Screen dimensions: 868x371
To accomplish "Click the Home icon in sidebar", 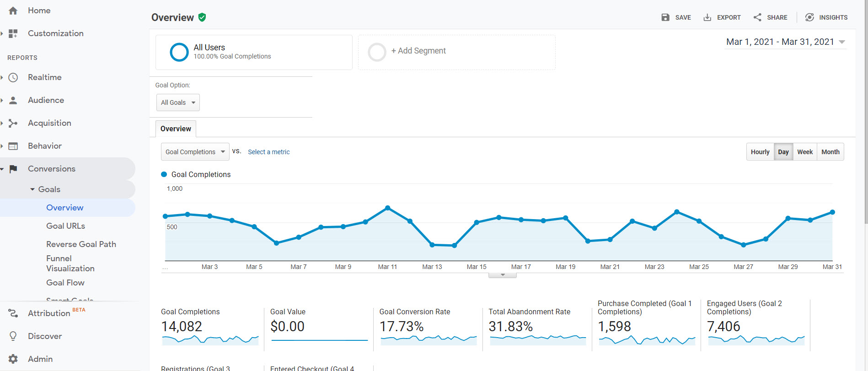I will pos(13,11).
